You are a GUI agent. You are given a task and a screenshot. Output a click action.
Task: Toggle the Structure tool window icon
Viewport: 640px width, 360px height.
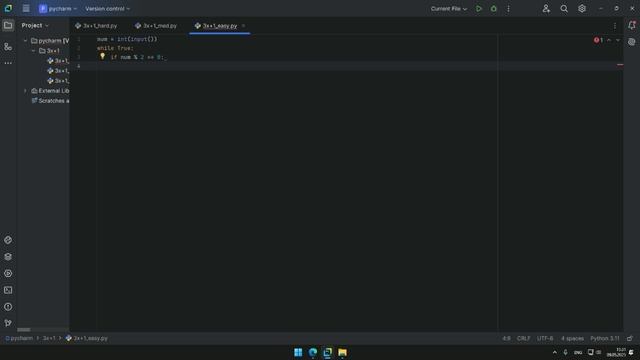tap(8, 47)
